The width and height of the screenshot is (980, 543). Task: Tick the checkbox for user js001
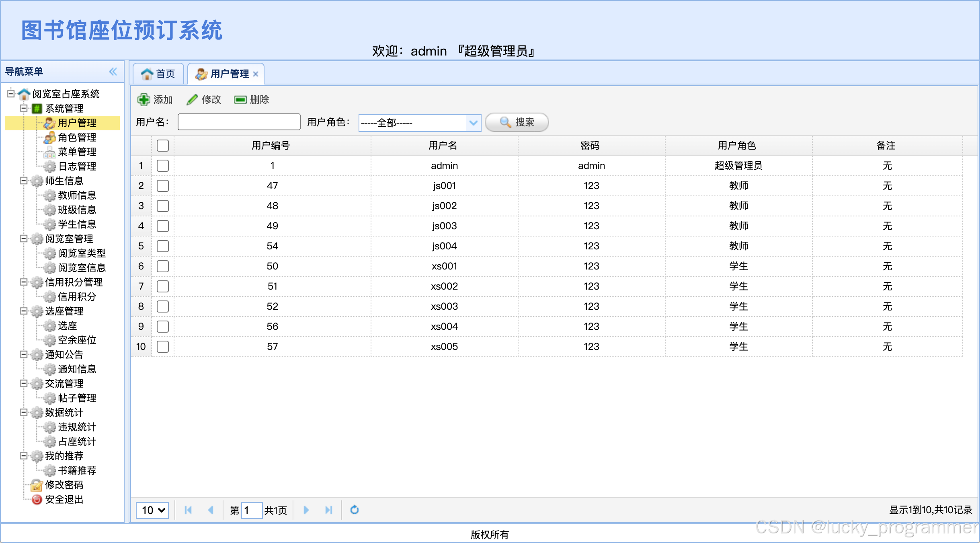point(163,186)
